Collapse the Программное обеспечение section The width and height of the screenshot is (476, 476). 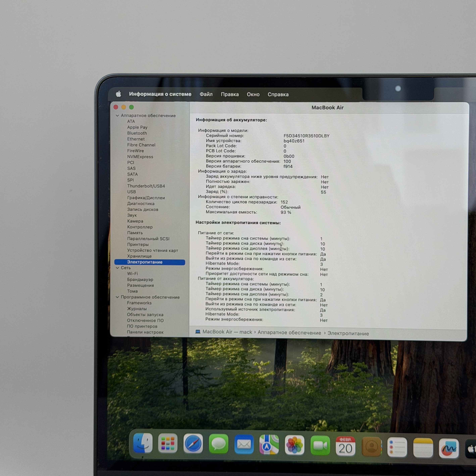(117, 297)
